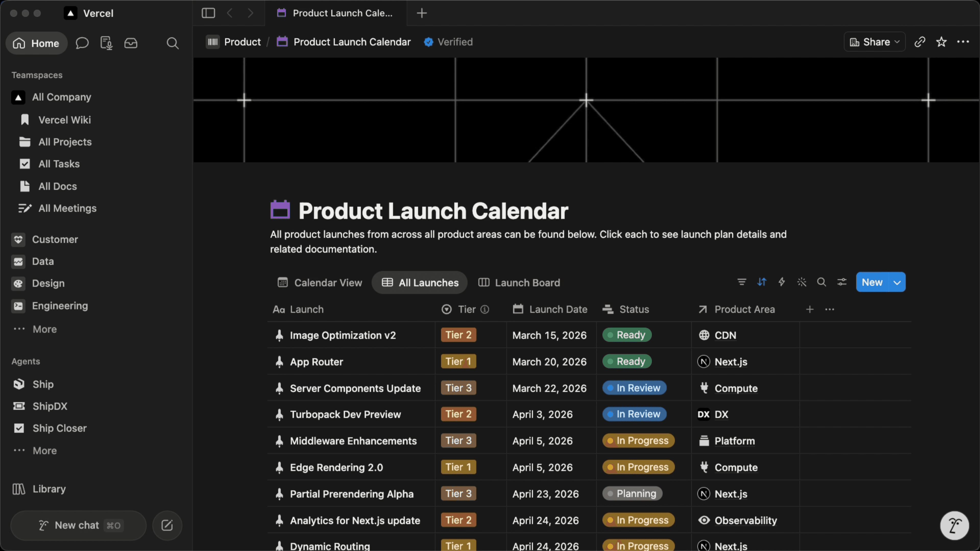Screen dimensions: 980x551
Task: Open Product breadcrumb link
Action: (x=234, y=42)
